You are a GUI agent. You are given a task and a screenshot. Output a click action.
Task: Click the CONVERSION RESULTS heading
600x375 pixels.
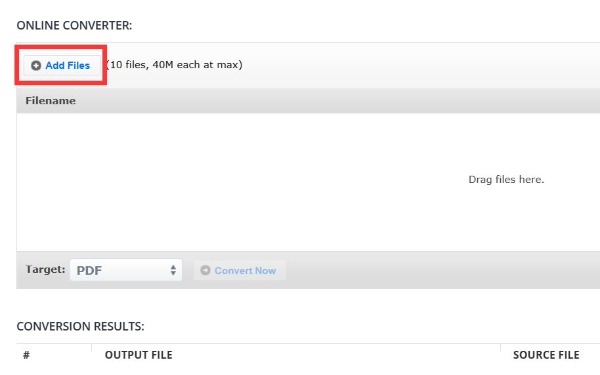click(x=80, y=326)
